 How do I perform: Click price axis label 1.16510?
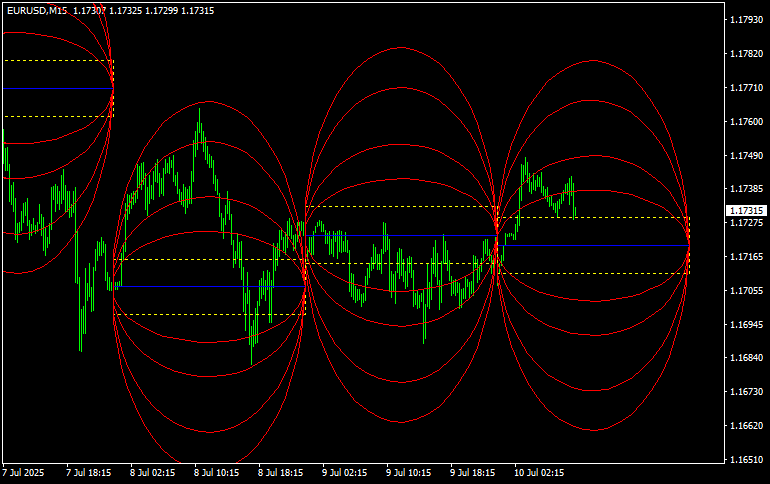746,459
